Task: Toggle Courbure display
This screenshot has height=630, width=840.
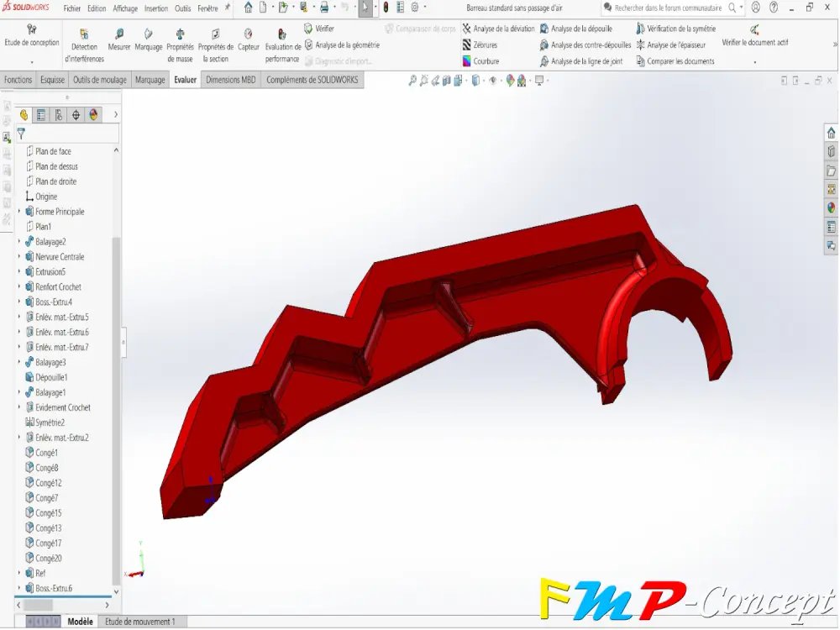Action: [481, 61]
